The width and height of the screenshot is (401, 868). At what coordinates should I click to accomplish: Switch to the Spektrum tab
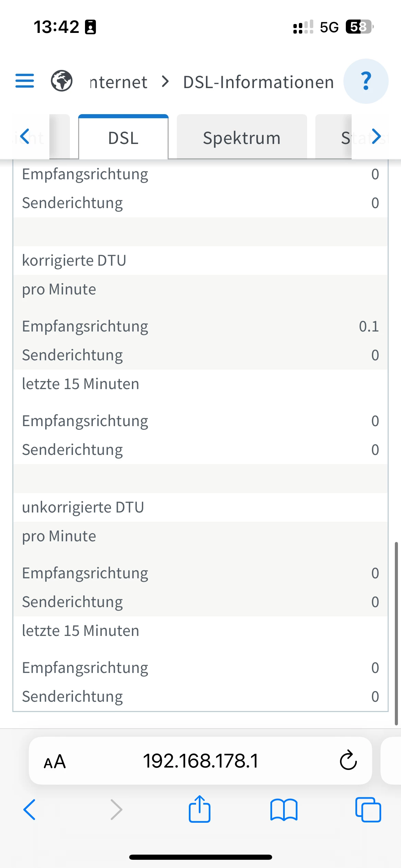[242, 138]
